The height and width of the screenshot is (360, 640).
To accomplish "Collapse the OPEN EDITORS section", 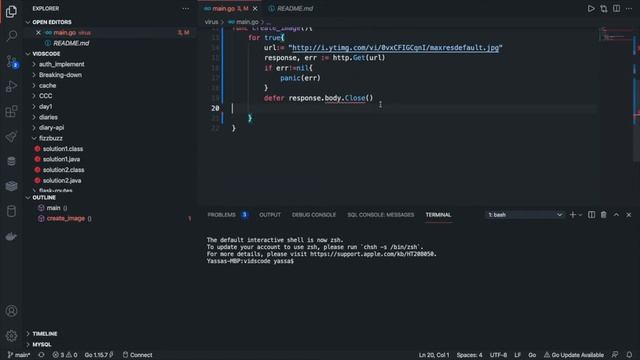I will 51,22.
